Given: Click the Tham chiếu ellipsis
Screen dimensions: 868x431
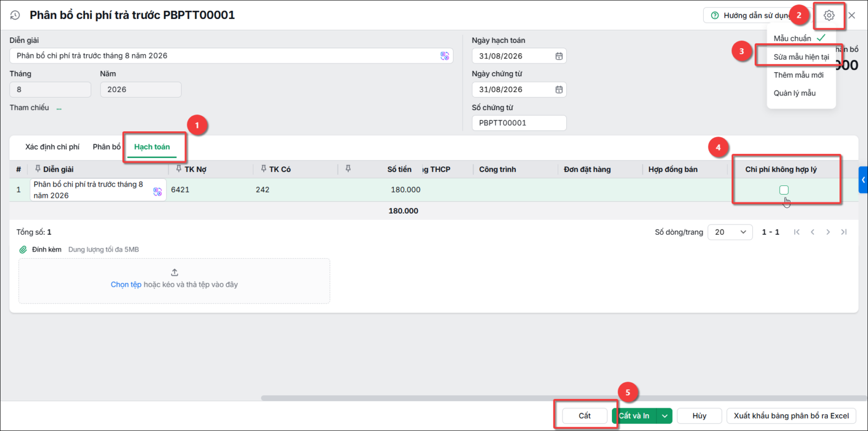Looking at the screenshot, I should pos(59,108).
